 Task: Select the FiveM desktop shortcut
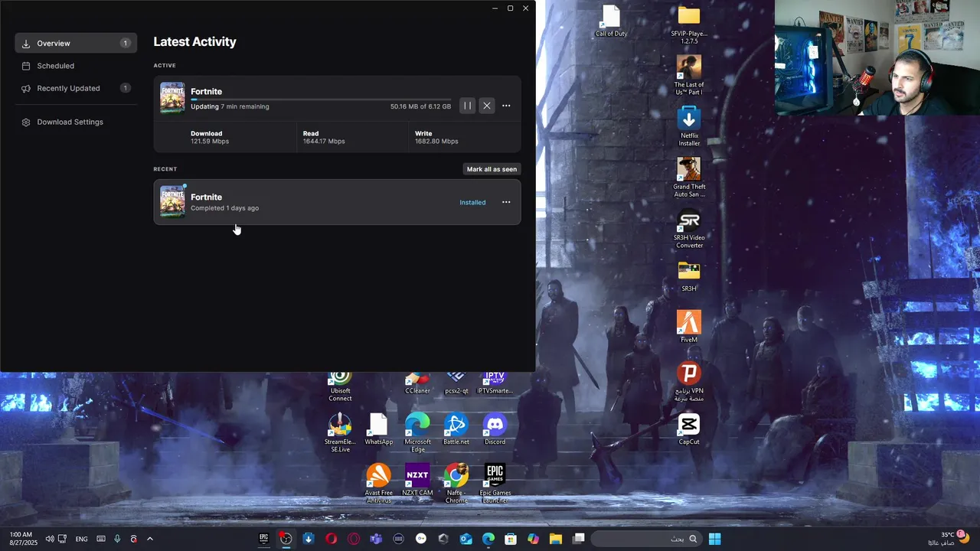pyautogui.click(x=689, y=327)
